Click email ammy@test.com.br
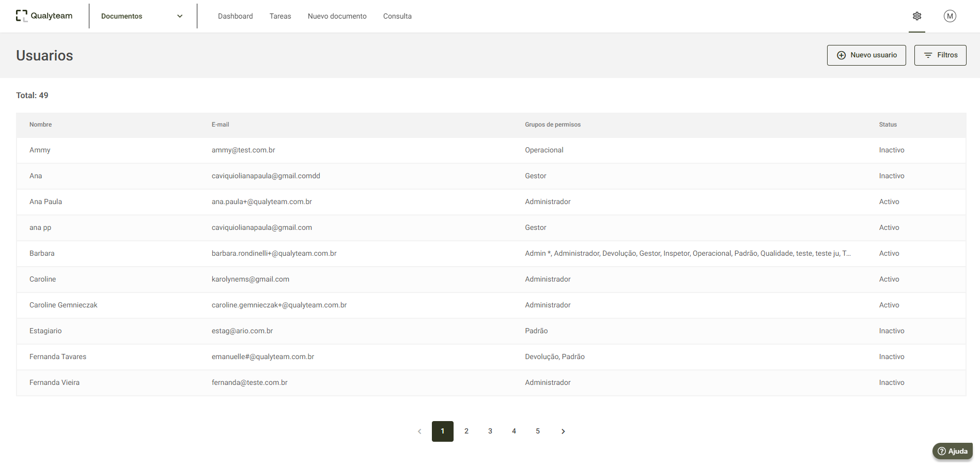980x465 pixels. (x=243, y=150)
